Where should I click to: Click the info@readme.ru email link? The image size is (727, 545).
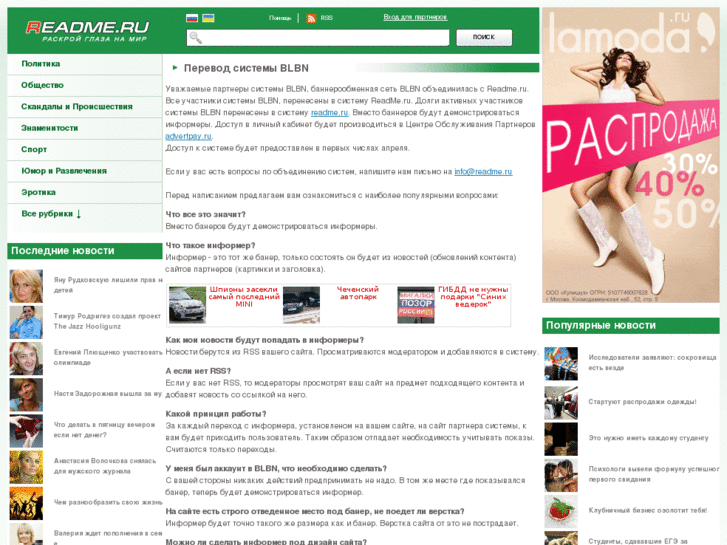click(x=483, y=172)
